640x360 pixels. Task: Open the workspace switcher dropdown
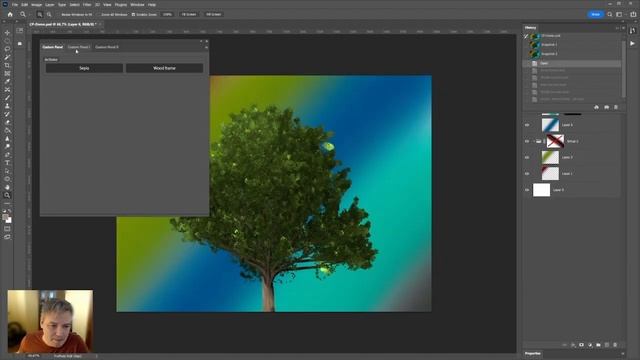[619, 14]
